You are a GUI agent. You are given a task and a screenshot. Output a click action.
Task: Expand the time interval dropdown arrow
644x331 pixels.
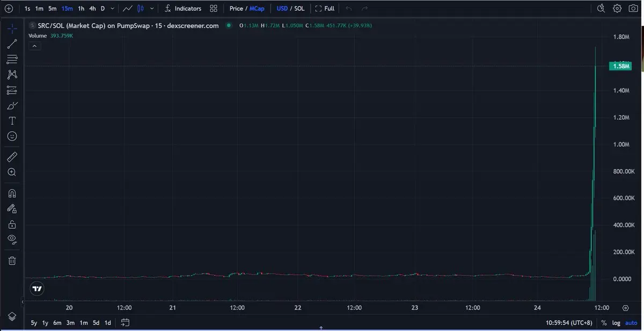click(112, 9)
